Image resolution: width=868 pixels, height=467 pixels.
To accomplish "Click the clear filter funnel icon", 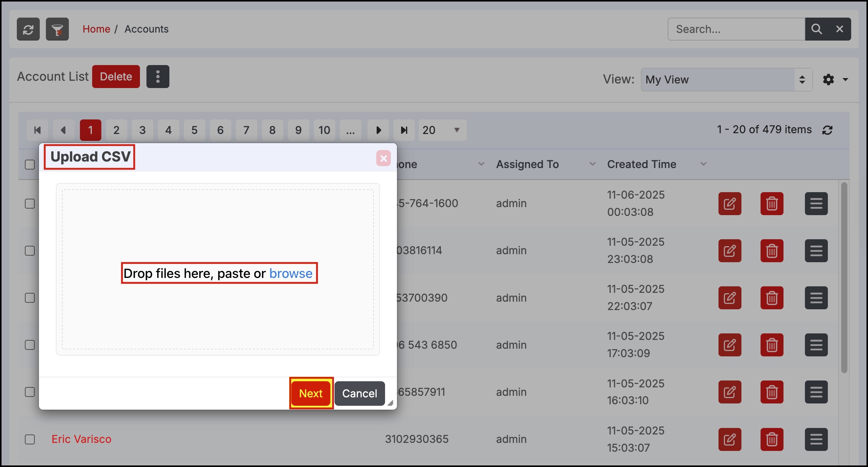I will click(x=57, y=29).
